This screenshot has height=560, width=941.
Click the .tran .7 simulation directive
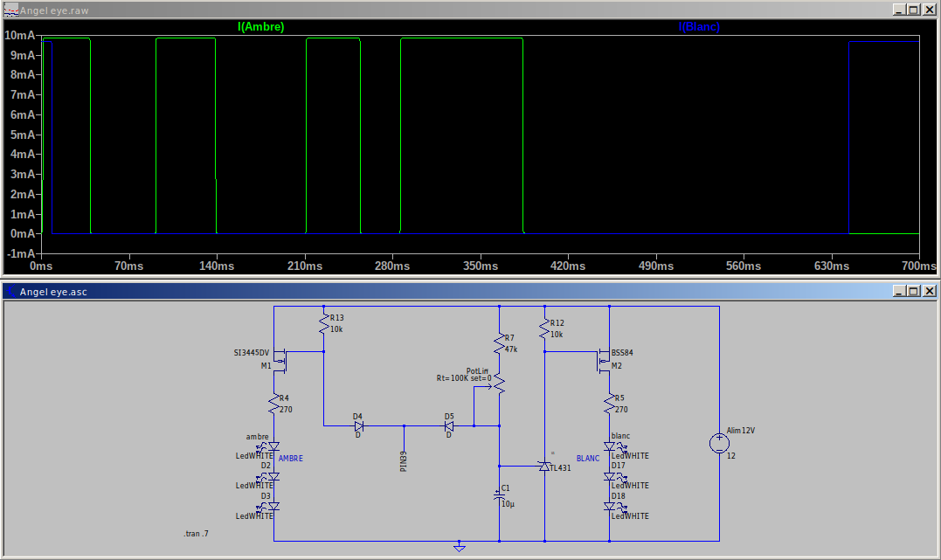197,534
